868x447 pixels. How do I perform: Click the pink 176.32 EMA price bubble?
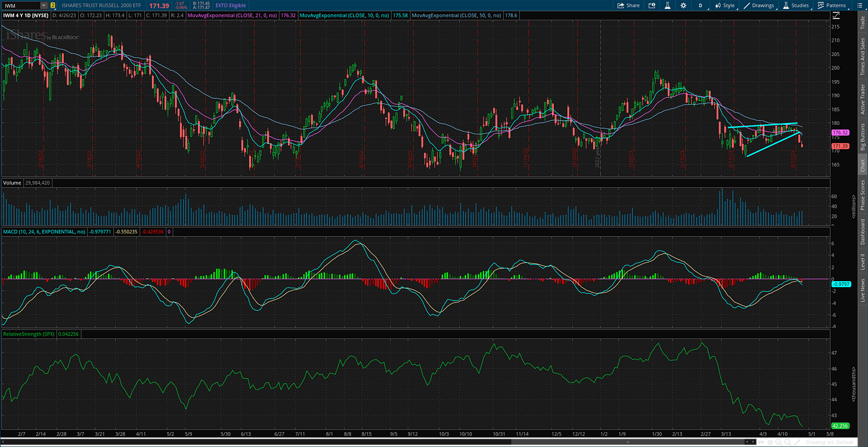pos(839,132)
